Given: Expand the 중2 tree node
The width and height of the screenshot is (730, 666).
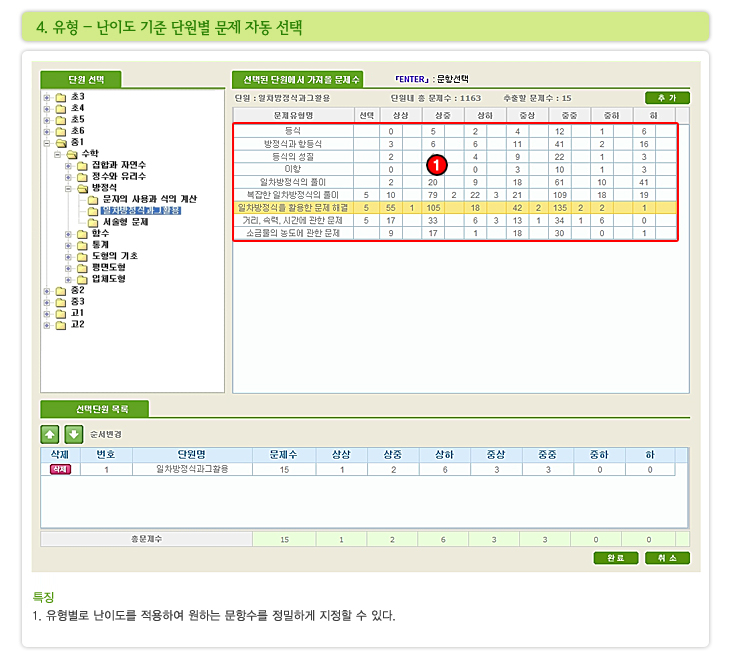Looking at the screenshot, I should 47,291.
